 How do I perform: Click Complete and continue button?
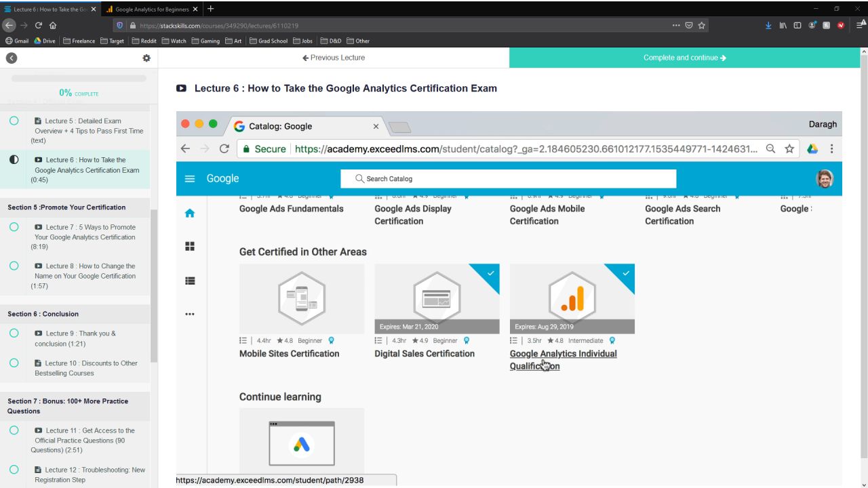pos(684,58)
